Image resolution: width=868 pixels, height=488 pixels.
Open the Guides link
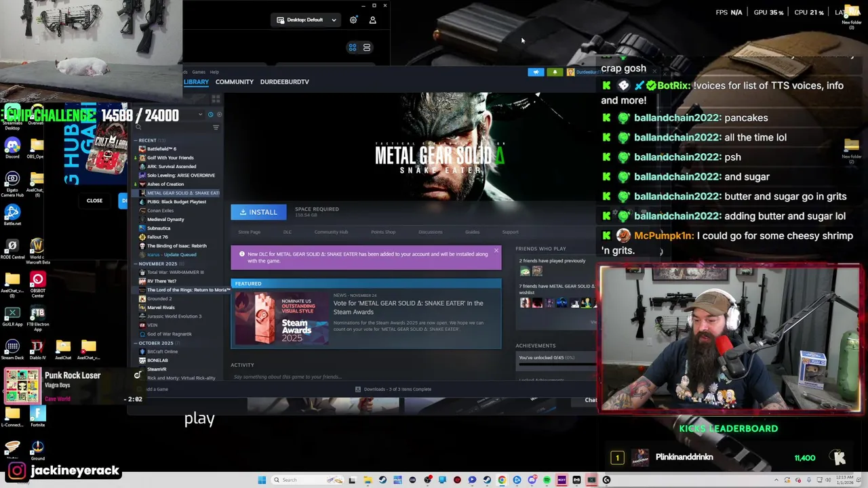[x=472, y=232]
